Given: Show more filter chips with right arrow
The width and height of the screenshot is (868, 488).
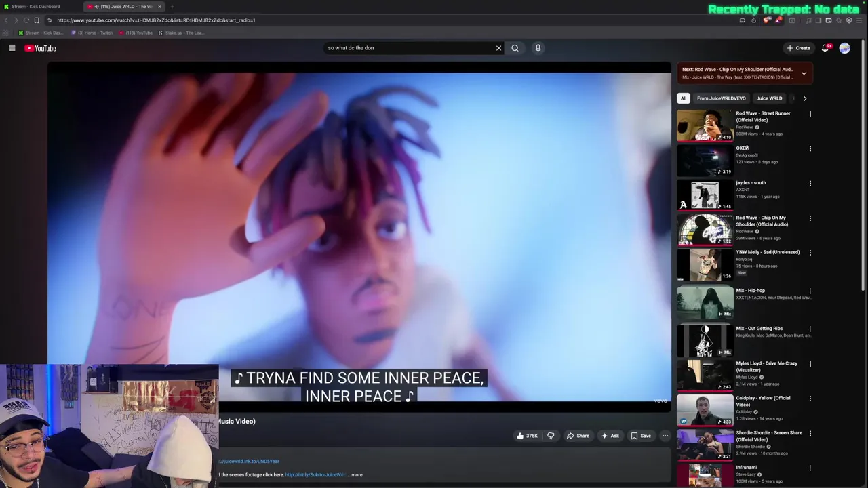Looking at the screenshot, I should click(805, 98).
